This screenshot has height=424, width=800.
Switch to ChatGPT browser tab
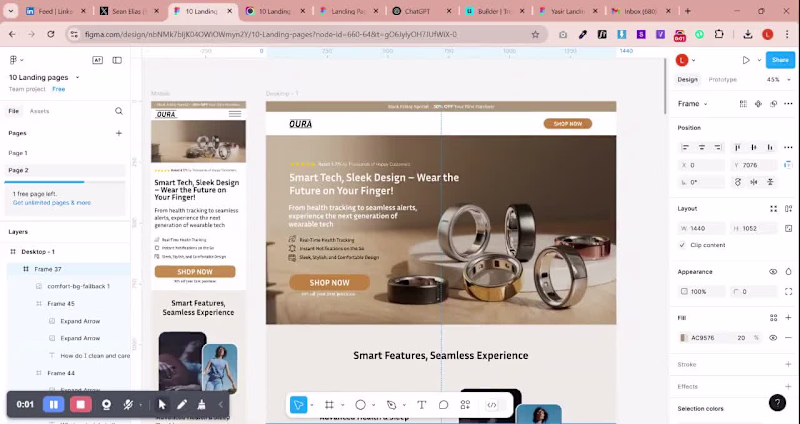[x=421, y=11]
